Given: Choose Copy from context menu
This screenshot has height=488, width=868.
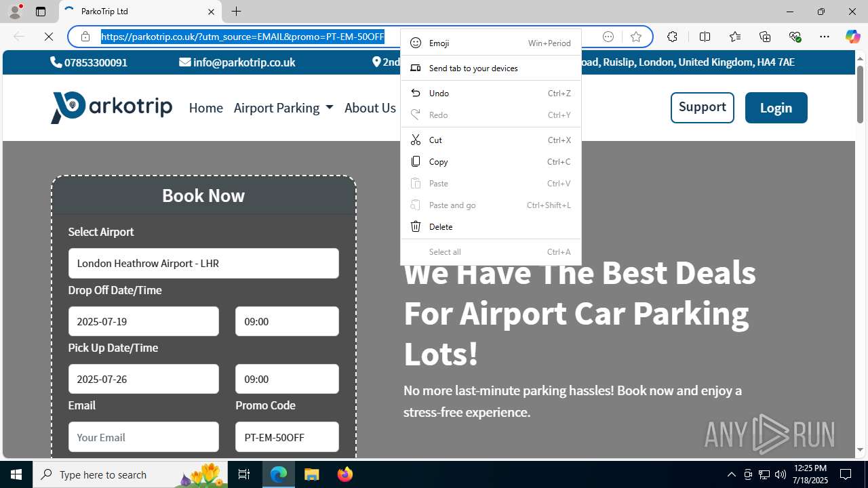Looking at the screenshot, I should 491,161.
